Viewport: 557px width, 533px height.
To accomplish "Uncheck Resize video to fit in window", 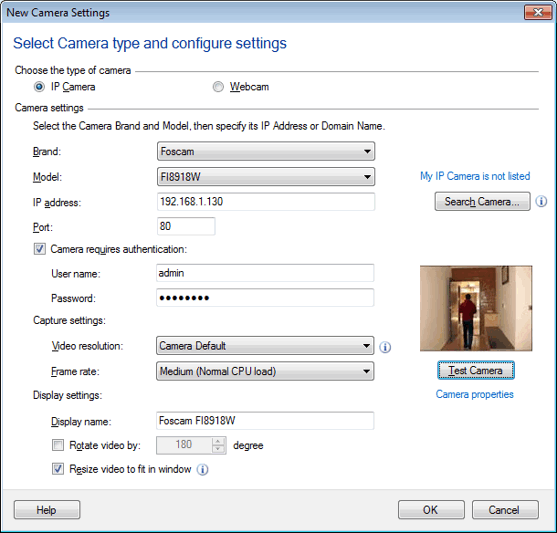I will click(58, 469).
